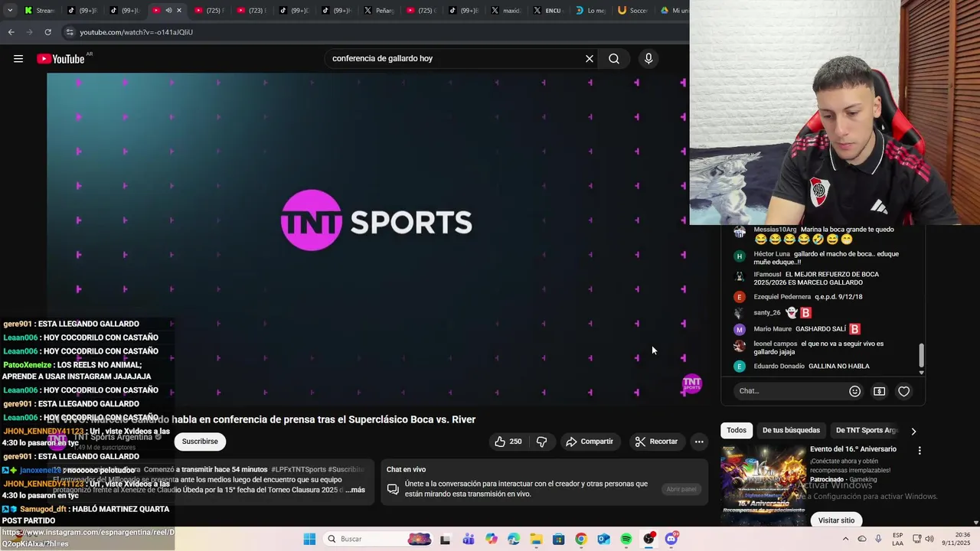980x551 pixels.
Task: Send a heart reaction in chat
Action: tap(904, 391)
